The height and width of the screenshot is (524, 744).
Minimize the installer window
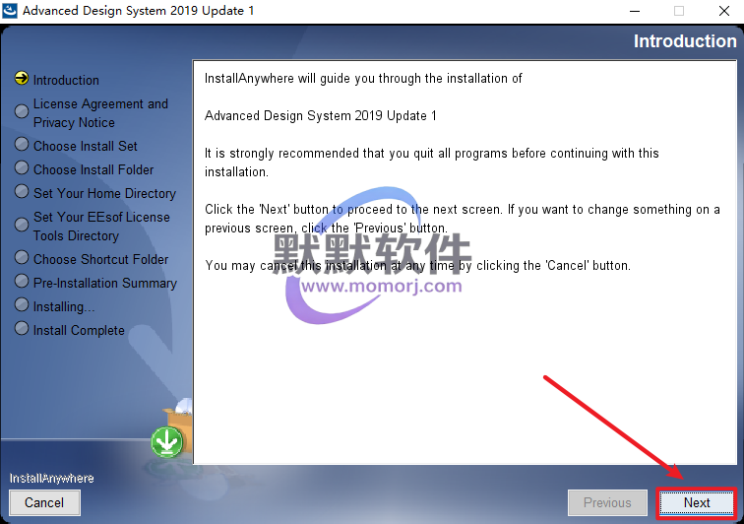pos(634,11)
